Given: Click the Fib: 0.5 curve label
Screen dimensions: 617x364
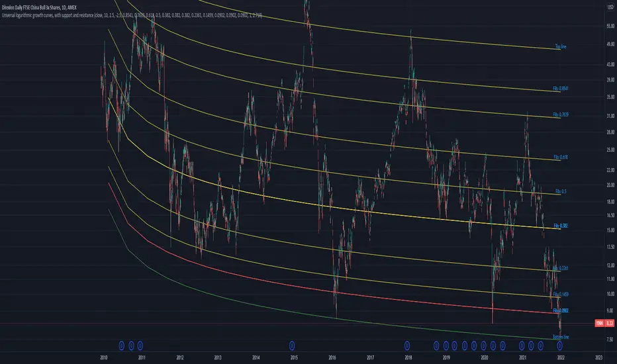Looking at the screenshot, I should [561, 191].
